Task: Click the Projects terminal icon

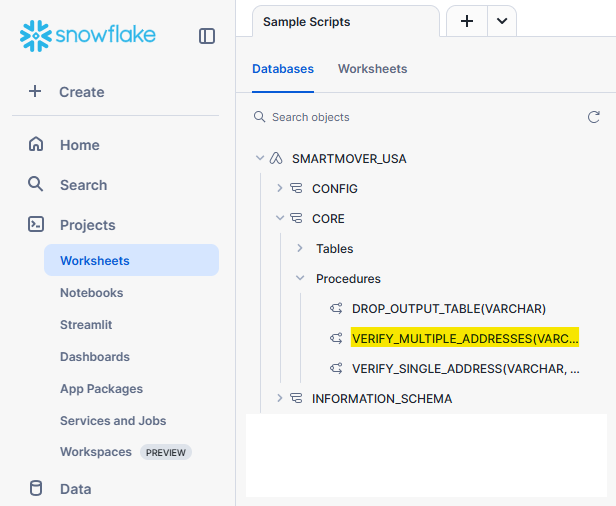Action: [36, 224]
